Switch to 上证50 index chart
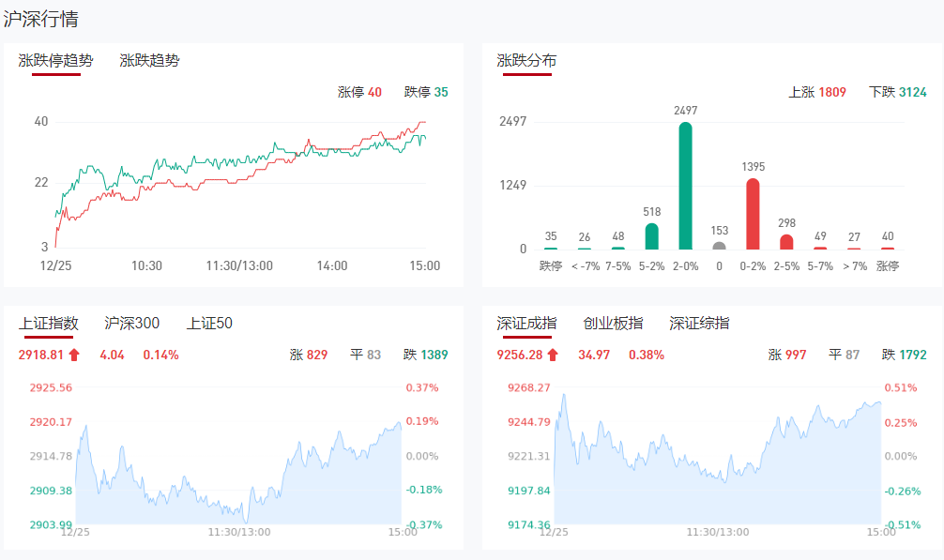The image size is (944, 560). click(x=209, y=324)
